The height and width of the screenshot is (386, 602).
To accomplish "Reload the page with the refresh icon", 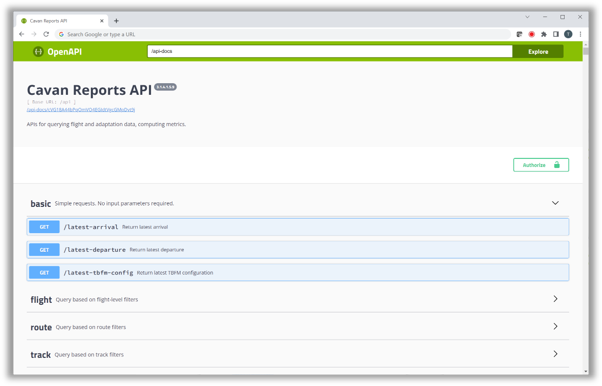I will point(46,34).
